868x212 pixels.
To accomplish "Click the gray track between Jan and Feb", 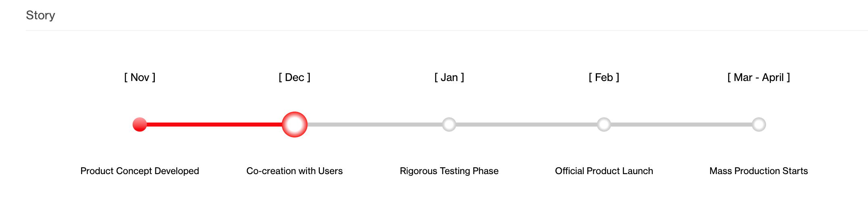I will pos(526,125).
